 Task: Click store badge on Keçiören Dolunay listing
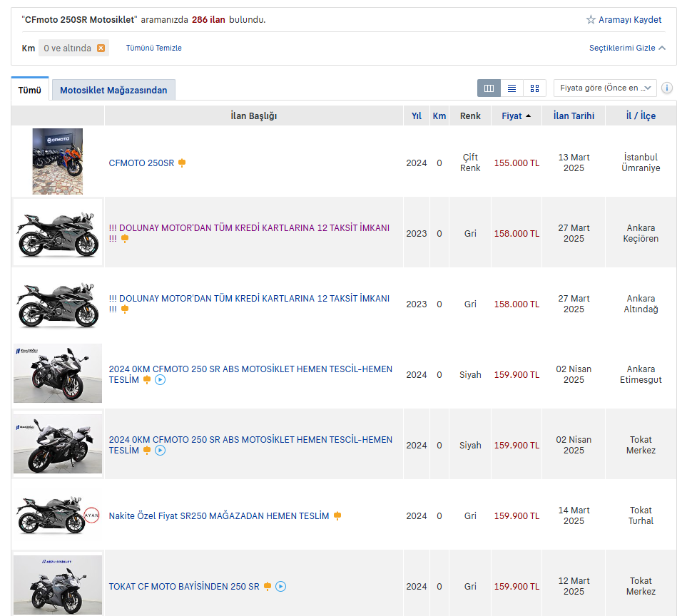[x=125, y=239]
